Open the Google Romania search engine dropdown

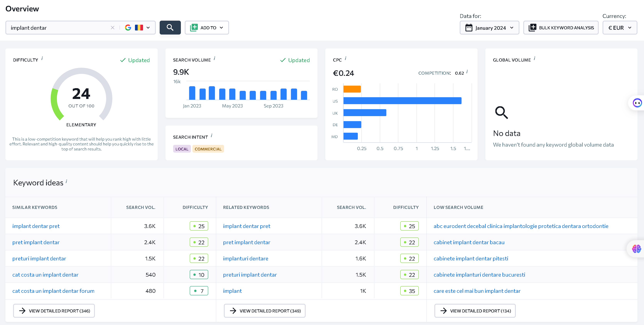point(137,28)
